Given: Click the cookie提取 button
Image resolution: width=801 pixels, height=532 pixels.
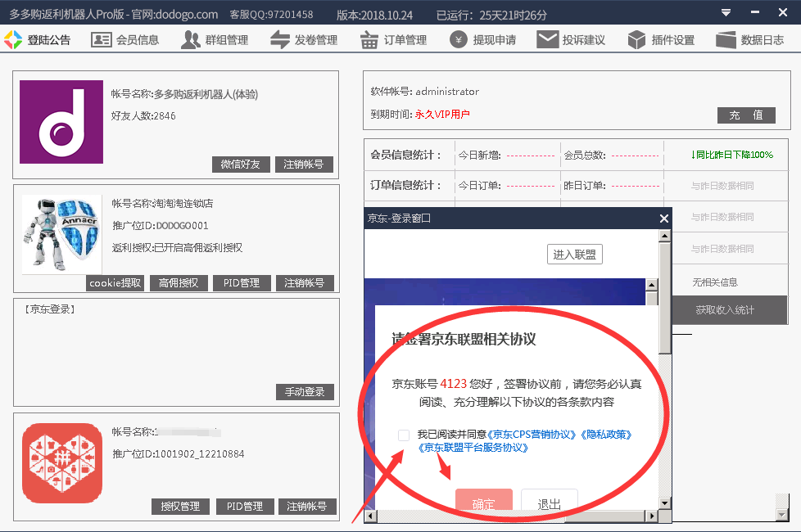Looking at the screenshot, I should [115, 283].
